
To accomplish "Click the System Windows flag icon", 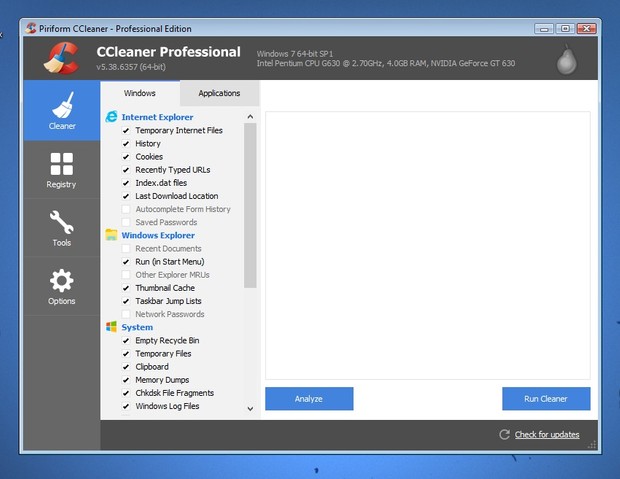I will coord(112,327).
